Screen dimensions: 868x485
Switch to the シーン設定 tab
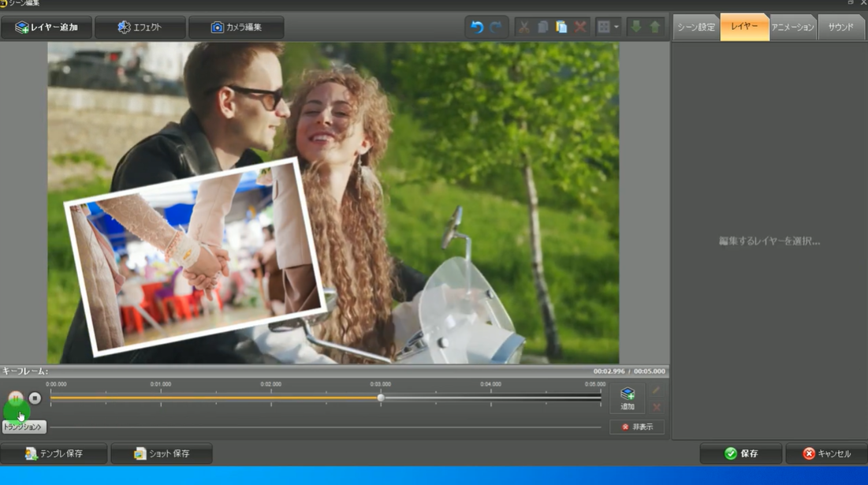(695, 28)
